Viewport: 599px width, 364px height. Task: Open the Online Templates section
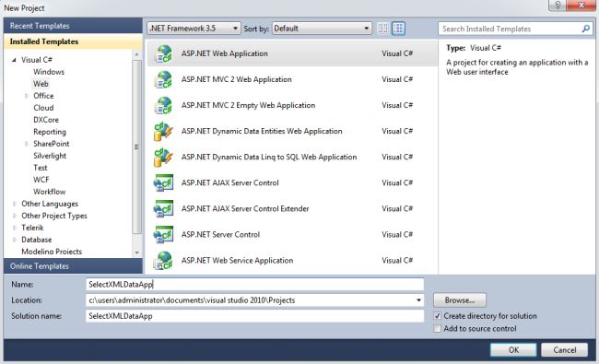coord(73,266)
